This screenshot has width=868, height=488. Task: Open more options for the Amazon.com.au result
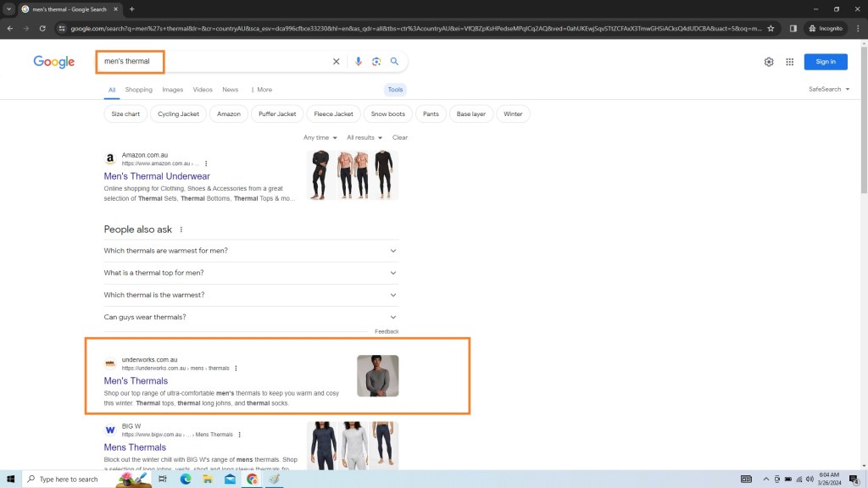point(206,164)
